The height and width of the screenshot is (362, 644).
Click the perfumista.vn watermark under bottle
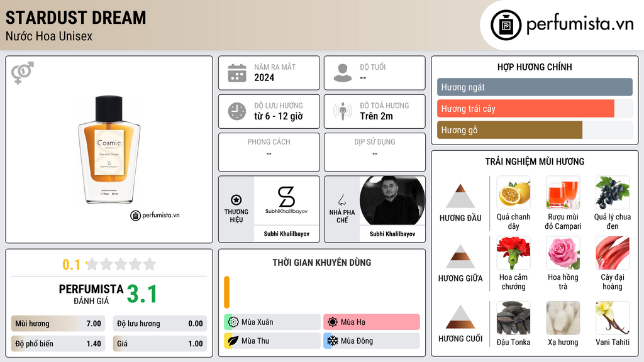coord(155,215)
